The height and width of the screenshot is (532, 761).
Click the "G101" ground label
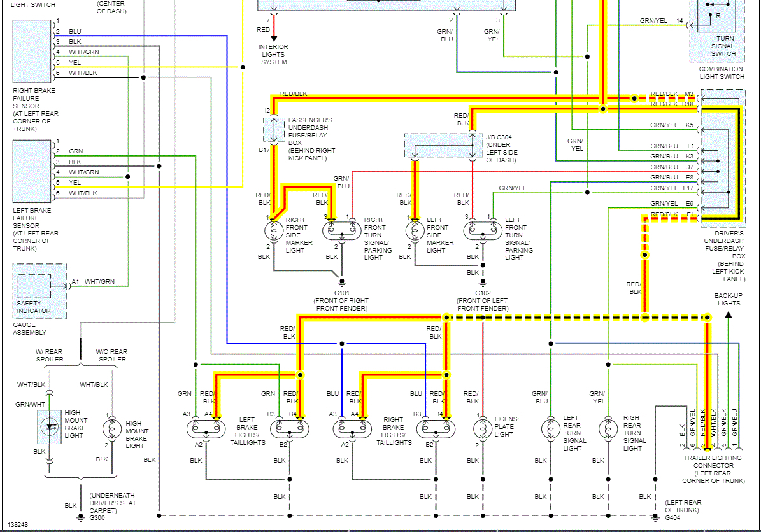[x=342, y=293]
